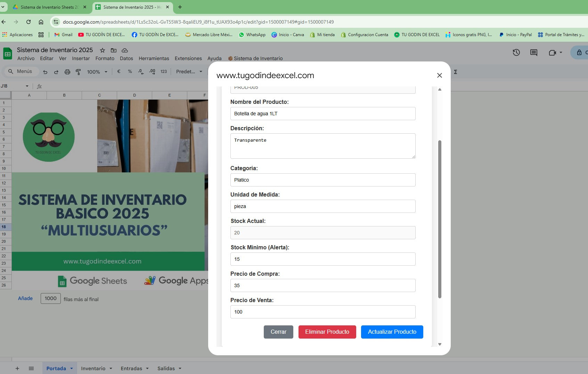The height and width of the screenshot is (374, 588).
Task: Open the Salidas tab dropdown arrow
Action: (180, 368)
